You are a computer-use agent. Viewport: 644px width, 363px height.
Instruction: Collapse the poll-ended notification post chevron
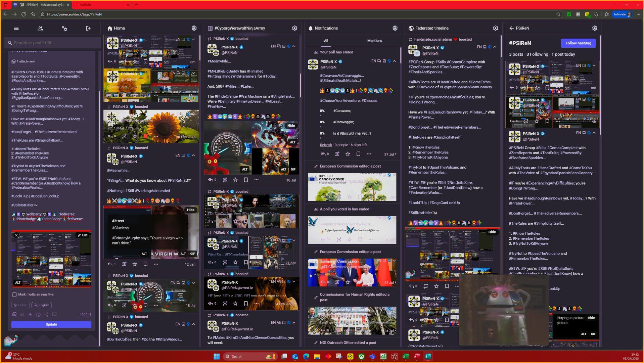point(394,61)
